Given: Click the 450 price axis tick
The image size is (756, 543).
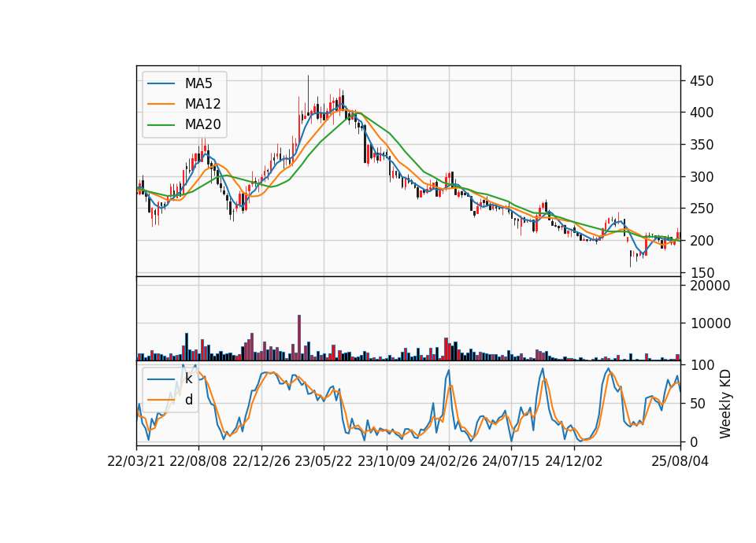Looking at the screenshot, I should click(702, 81).
